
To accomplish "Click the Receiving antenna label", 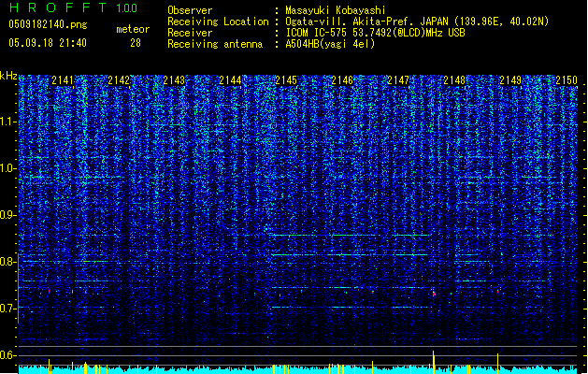I will coord(215,44).
